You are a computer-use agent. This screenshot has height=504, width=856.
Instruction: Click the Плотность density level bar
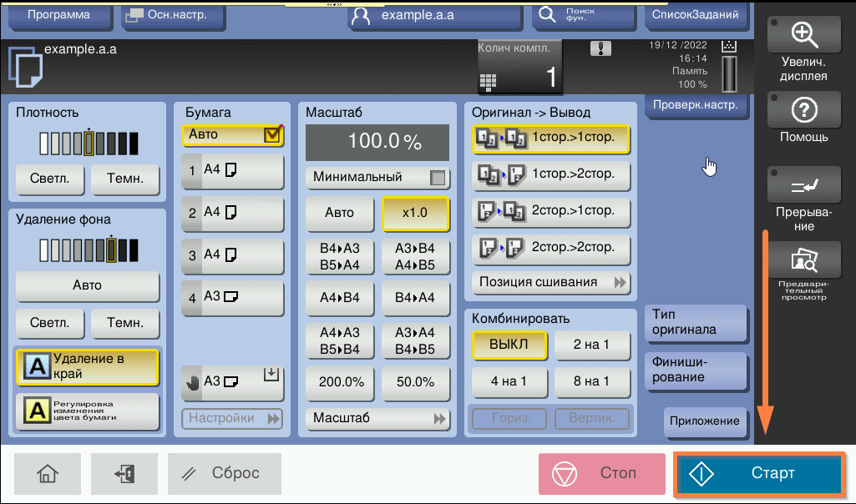pos(88,144)
